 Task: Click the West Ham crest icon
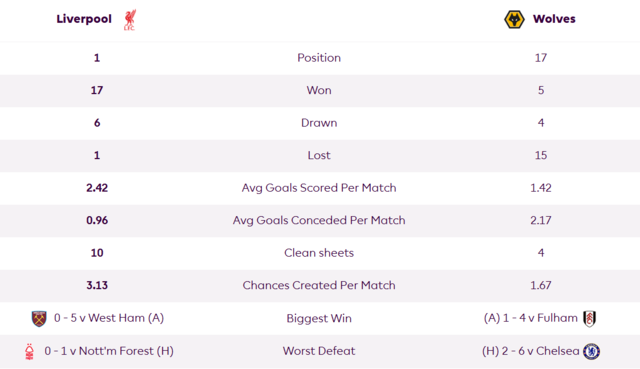point(39,318)
